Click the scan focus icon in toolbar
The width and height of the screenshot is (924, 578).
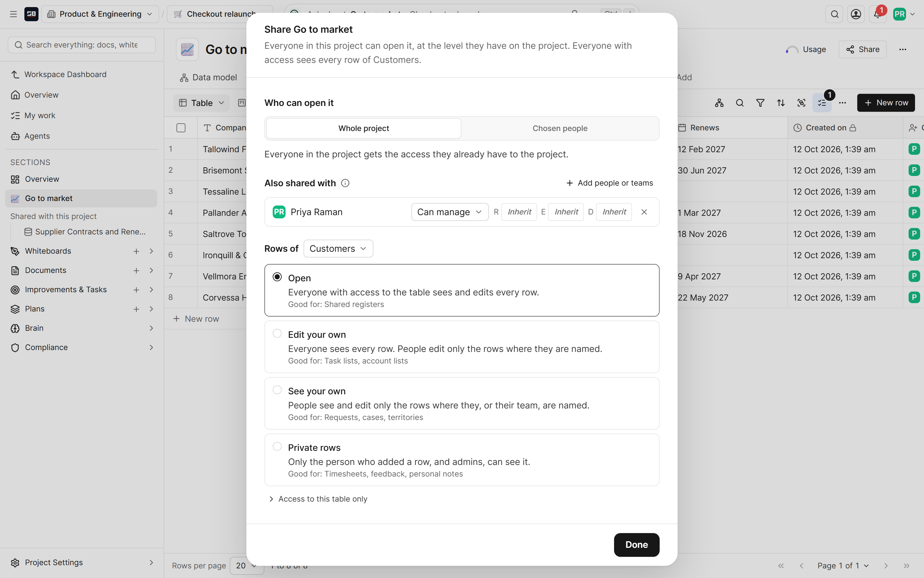pos(801,103)
